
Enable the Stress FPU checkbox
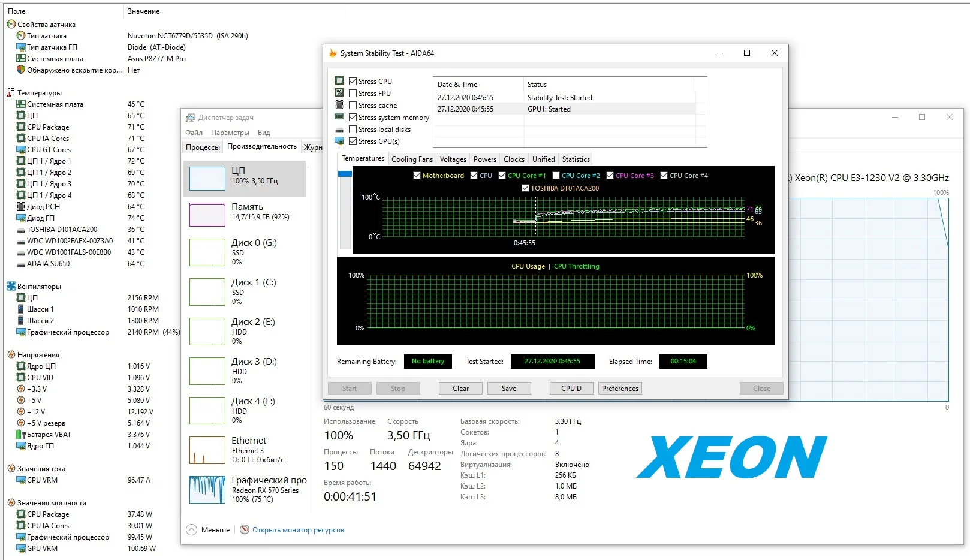(353, 94)
